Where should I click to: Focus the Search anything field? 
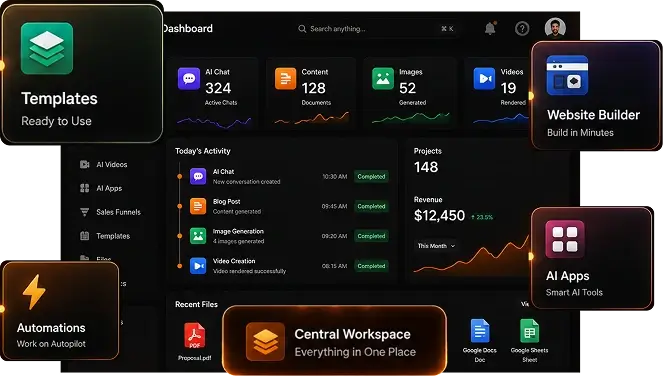point(376,29)
